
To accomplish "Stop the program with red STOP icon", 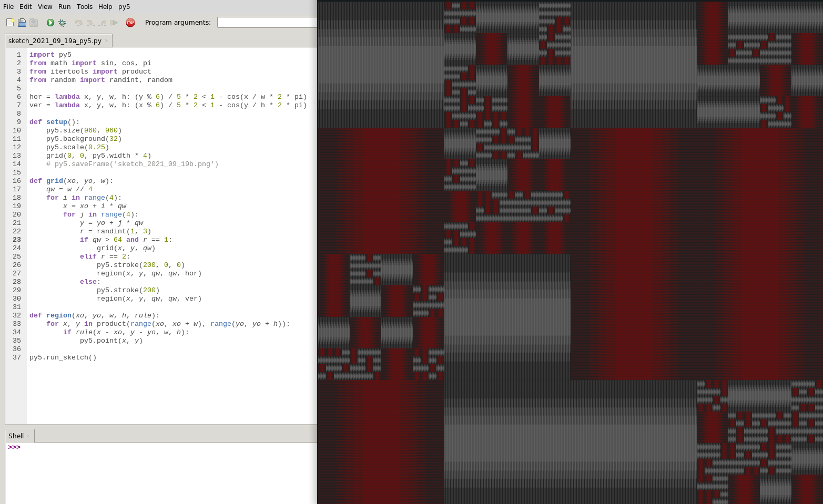I will tap(130, 23).
